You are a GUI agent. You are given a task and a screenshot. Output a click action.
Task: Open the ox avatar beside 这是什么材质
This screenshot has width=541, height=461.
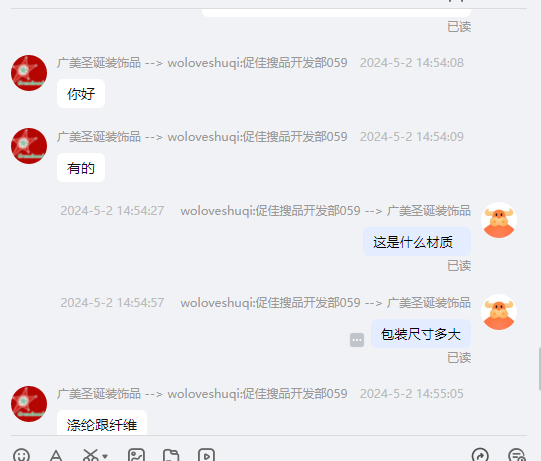499,220
